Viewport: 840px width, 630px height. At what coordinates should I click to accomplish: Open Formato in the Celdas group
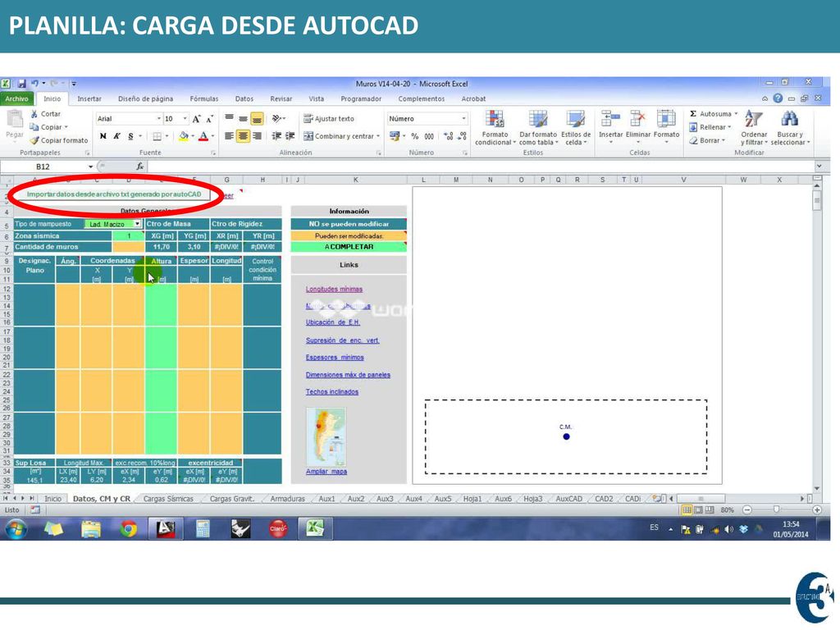click(666, 126)
